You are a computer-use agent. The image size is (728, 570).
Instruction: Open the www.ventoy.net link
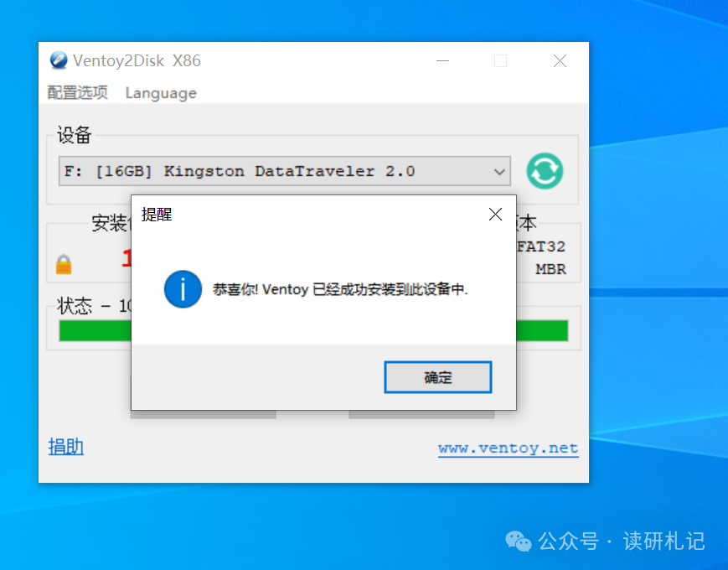[x=508, y=448]
